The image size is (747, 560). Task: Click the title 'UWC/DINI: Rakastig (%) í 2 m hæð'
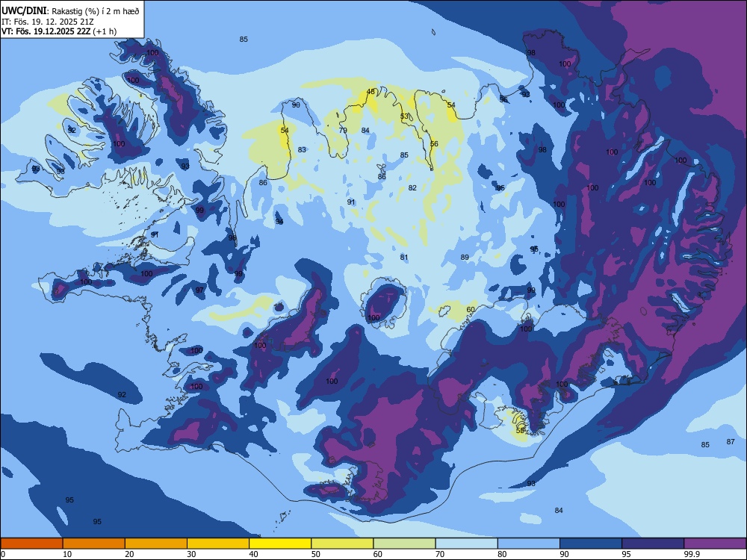pyautogui.click(x=70, y=11)
